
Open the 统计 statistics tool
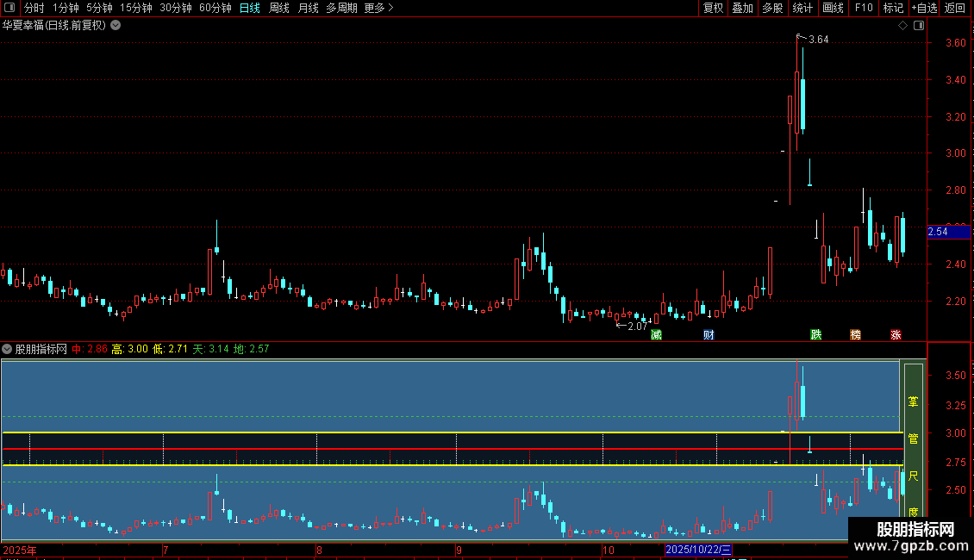point(802,8)
